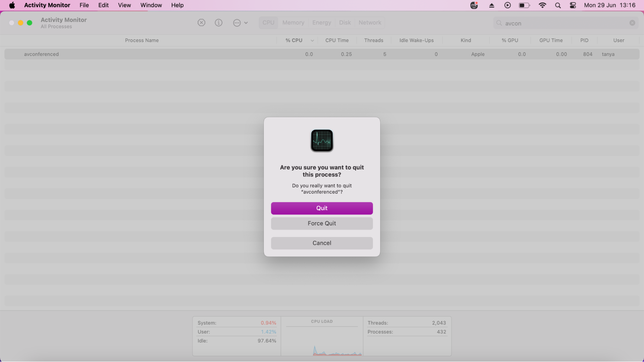Switch to the Energy tab

point(322,23)
